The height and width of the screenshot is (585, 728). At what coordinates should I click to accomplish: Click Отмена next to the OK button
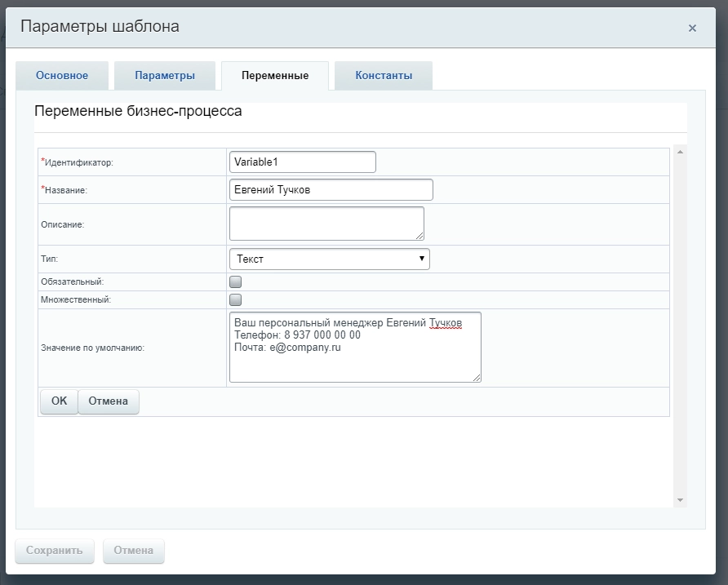click(x=109, y=401)
